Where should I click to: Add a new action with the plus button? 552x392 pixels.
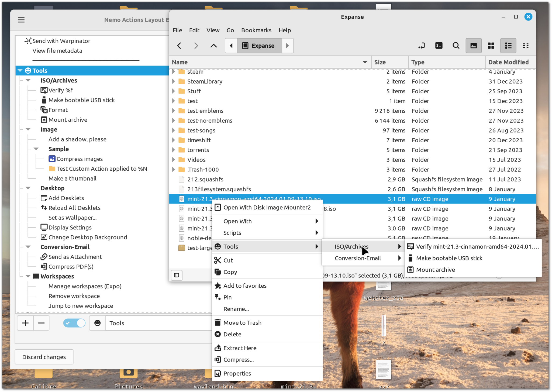[x=25, y=323]
